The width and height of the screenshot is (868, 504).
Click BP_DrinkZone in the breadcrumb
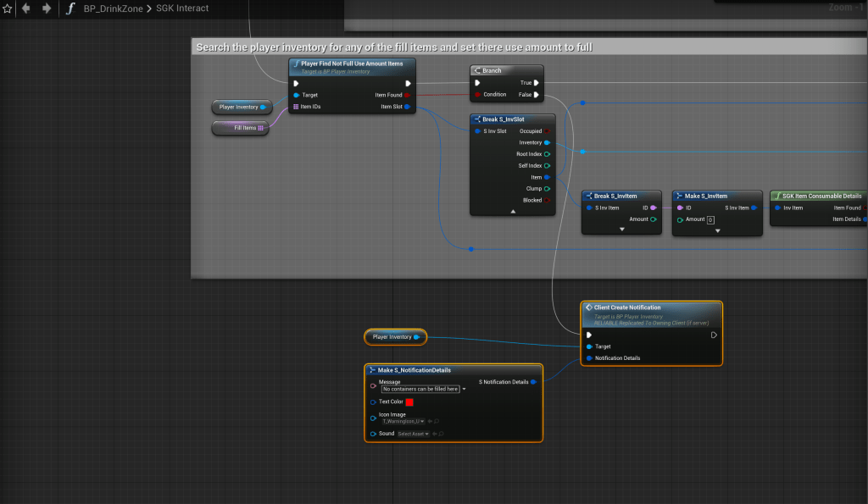[114, 8]
